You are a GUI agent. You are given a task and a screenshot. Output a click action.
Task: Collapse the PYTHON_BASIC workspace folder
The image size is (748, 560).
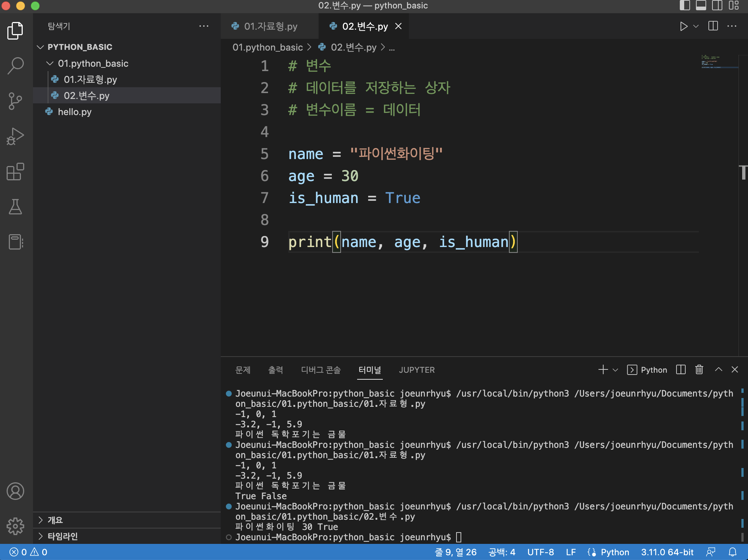80,47
